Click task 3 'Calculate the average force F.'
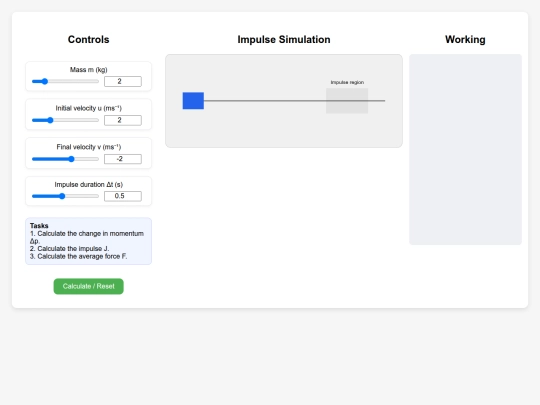 pyautogui.click(x=78, y=256)
